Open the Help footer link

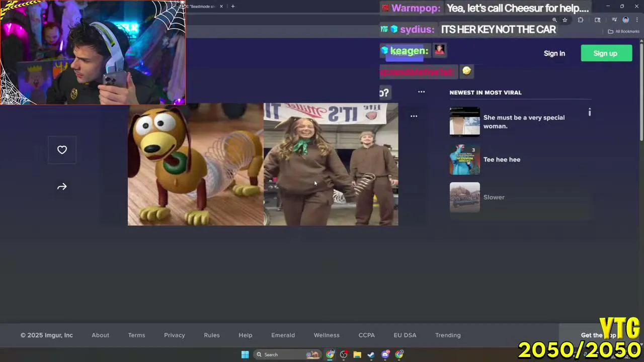[x=246, y=335]
